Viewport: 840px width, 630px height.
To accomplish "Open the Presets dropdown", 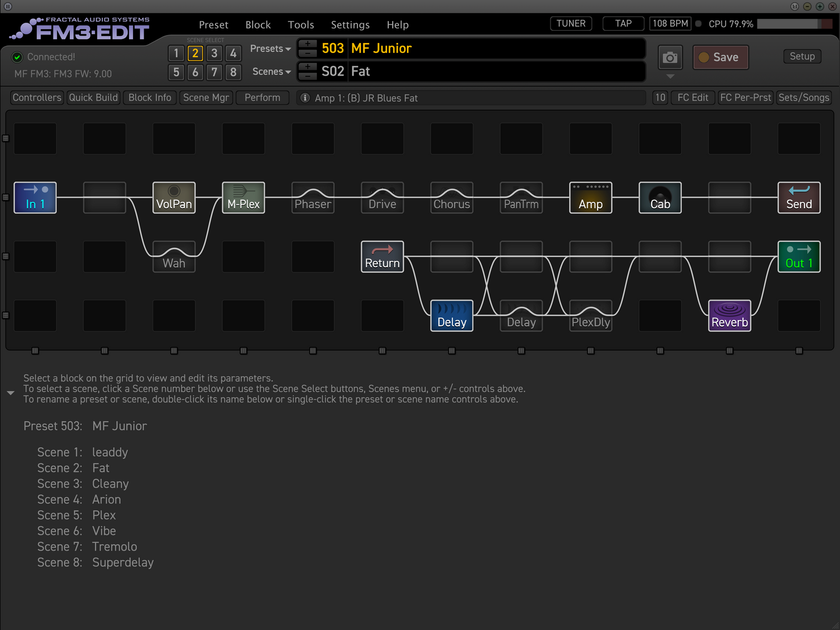I will [x=270, y=49].
